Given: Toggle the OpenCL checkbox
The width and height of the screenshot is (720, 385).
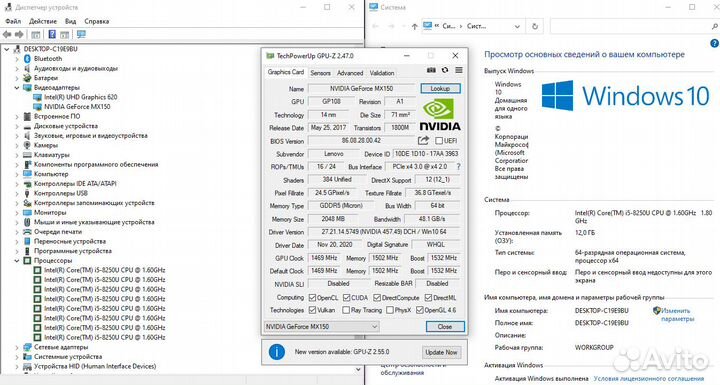Looking at the screenshot, I should pyautogui.click(x=312, y=298).
